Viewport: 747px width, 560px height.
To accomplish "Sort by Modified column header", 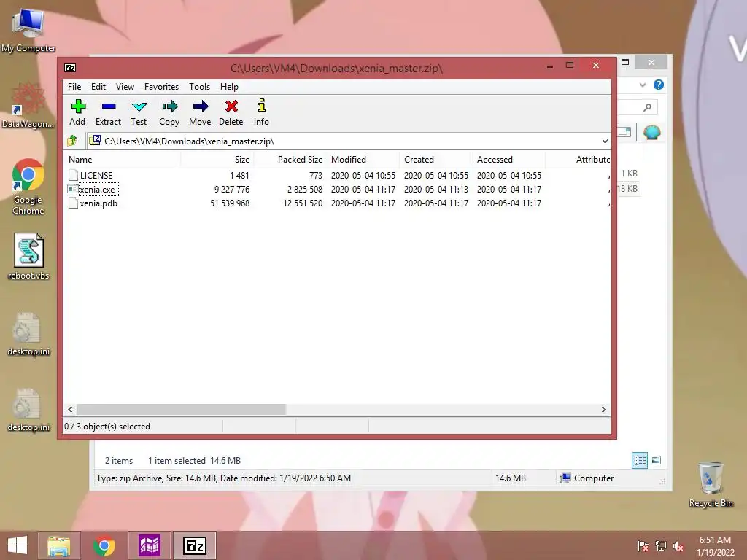I will (x=363, y=160).
